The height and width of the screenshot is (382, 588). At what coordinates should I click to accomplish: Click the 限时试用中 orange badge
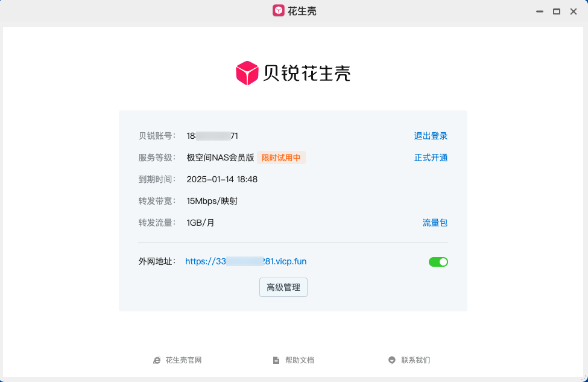281,158
